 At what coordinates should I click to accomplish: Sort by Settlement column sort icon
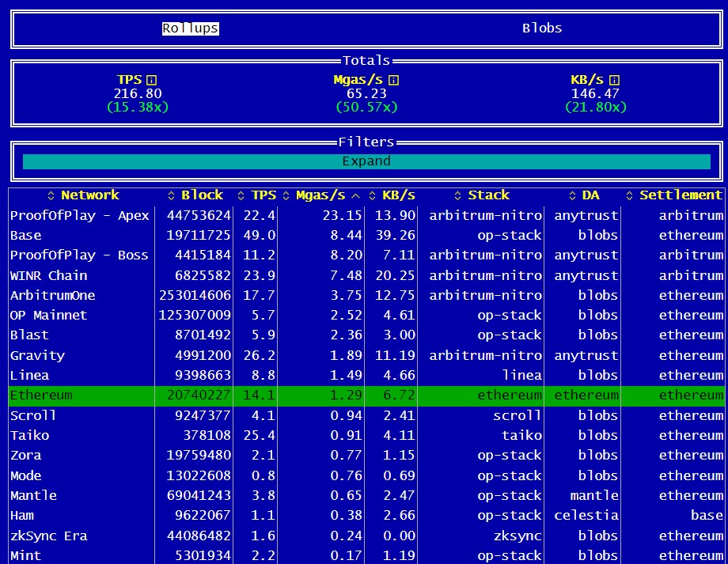[630, 195]
